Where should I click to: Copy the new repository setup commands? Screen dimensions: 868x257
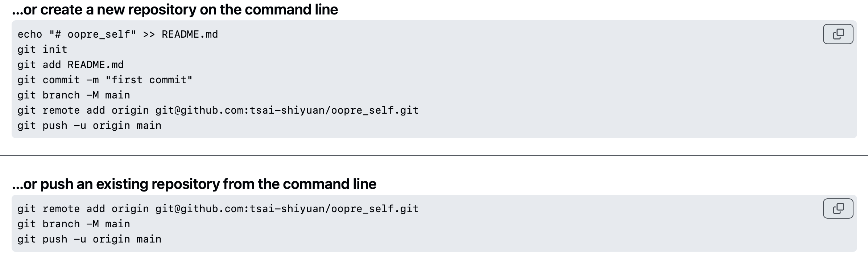point(838,34)
